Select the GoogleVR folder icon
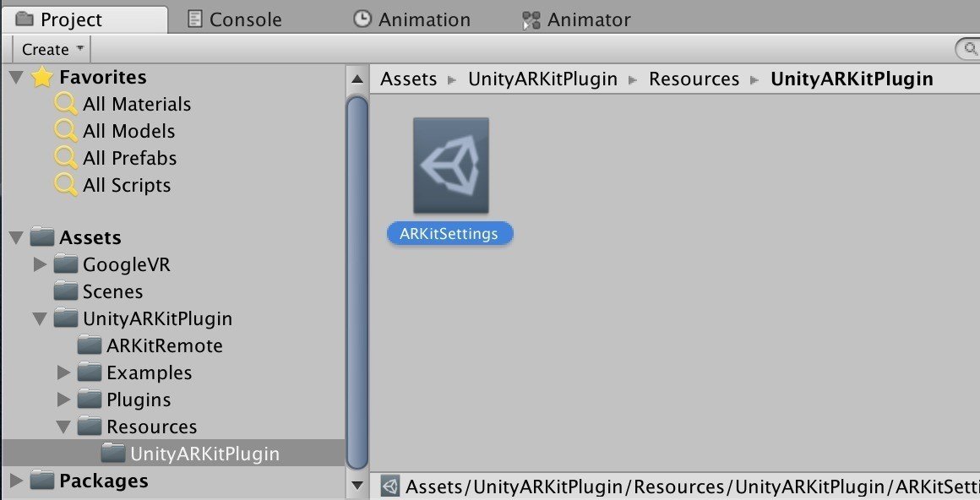The image size is (980, 500). click(x=66, y=264)
